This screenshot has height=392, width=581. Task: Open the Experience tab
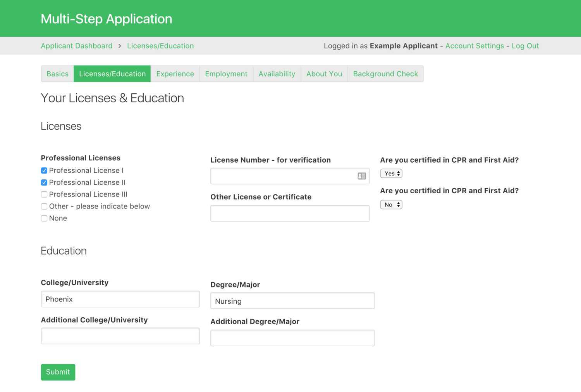(x=175, y=74)
